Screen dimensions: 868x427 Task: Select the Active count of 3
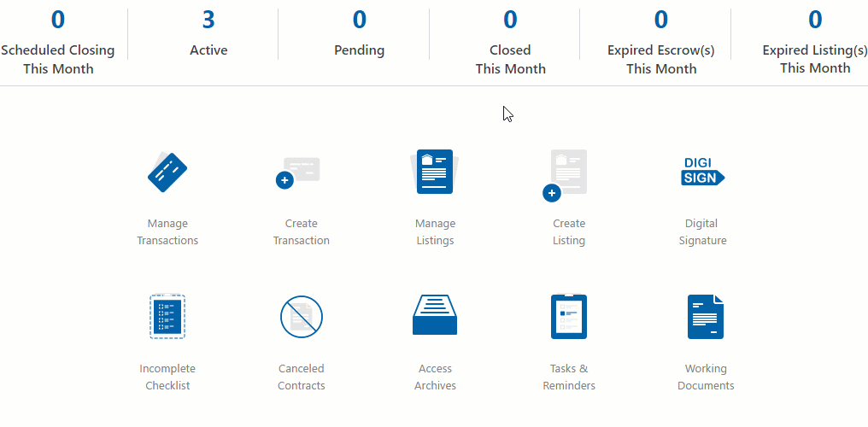208,20
